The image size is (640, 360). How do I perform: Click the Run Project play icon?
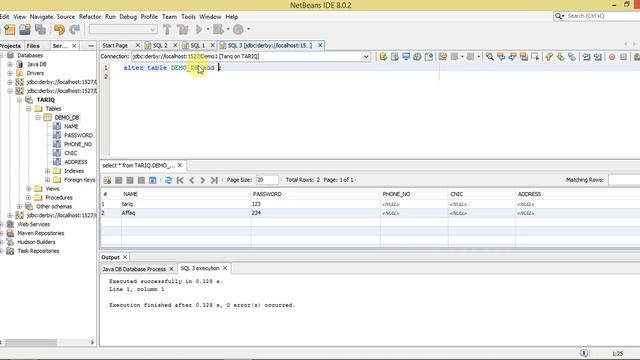tap(199, 29)
